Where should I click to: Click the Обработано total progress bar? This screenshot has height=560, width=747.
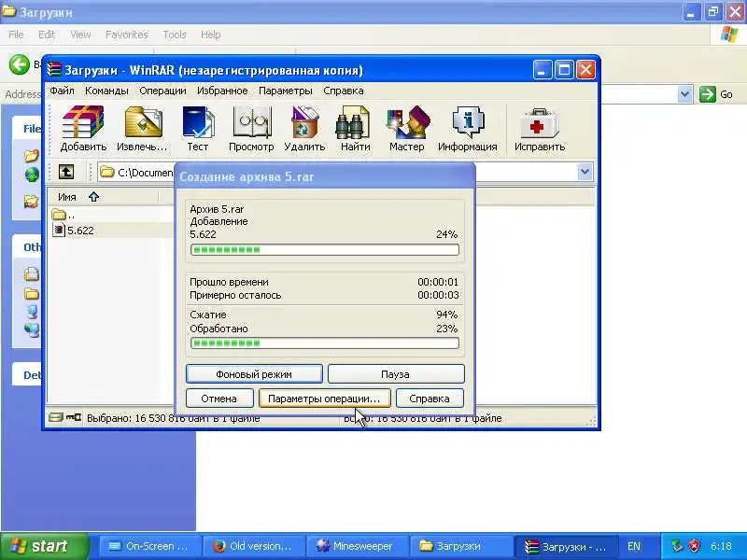click(x=325, y=343)
